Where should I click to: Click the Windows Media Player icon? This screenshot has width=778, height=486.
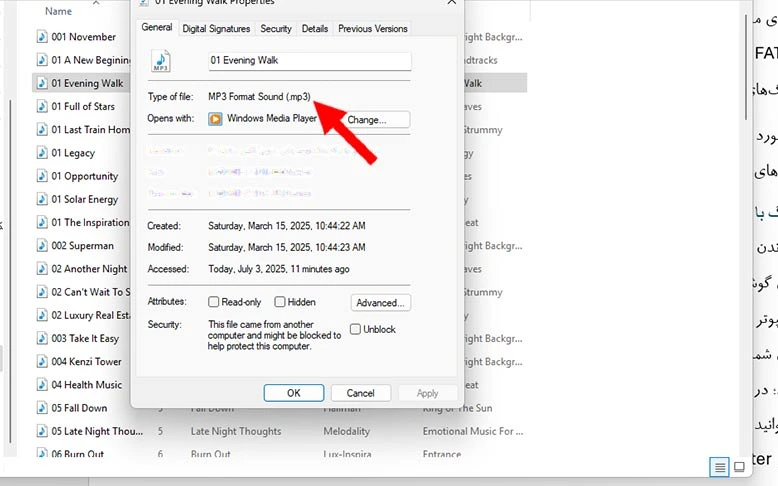215,119
